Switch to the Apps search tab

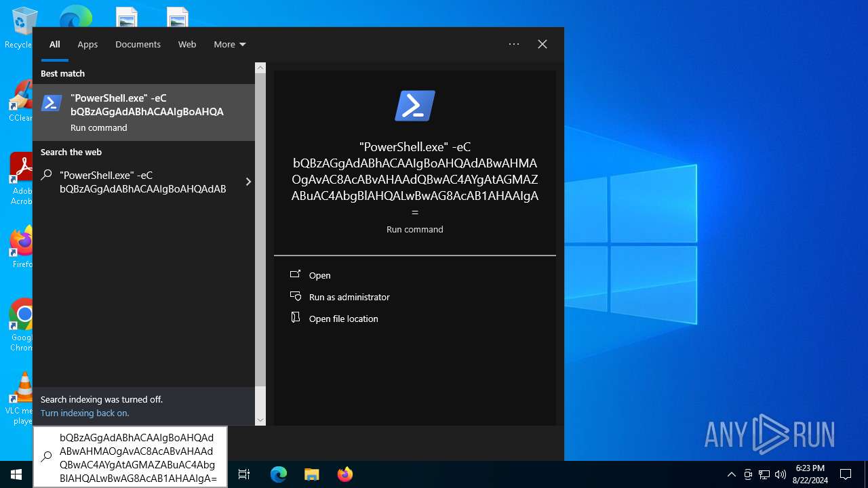pyautogui.click(x=87, y=44)
